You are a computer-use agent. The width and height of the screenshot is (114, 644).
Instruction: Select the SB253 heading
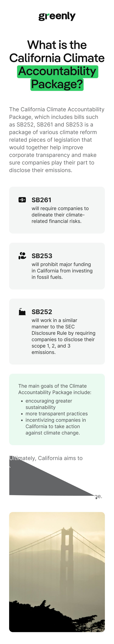[42, 256]
